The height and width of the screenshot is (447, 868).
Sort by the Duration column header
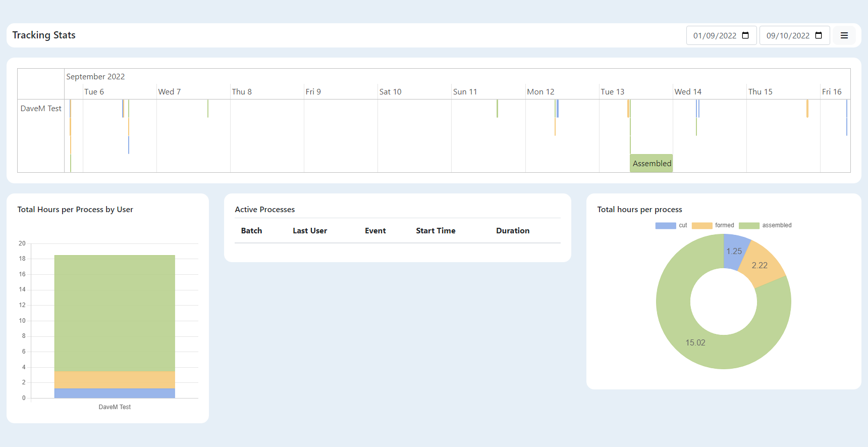coord(513,231)
